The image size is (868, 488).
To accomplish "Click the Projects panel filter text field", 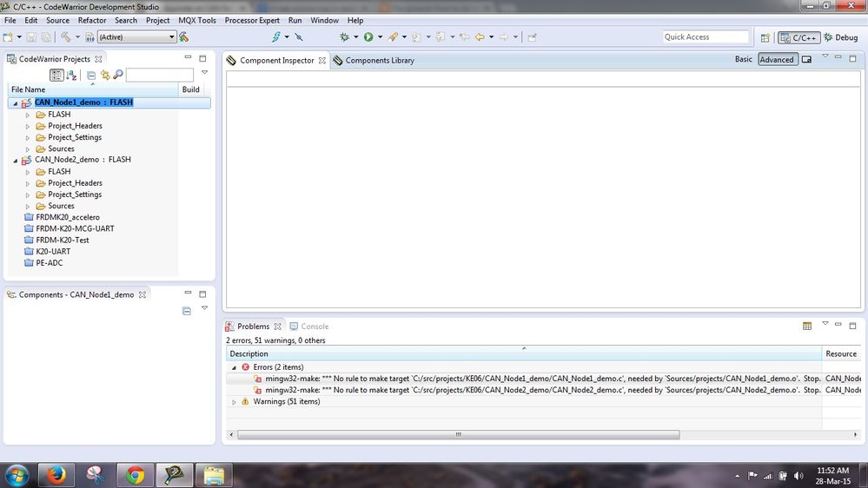I will click(x=159, y=75).
